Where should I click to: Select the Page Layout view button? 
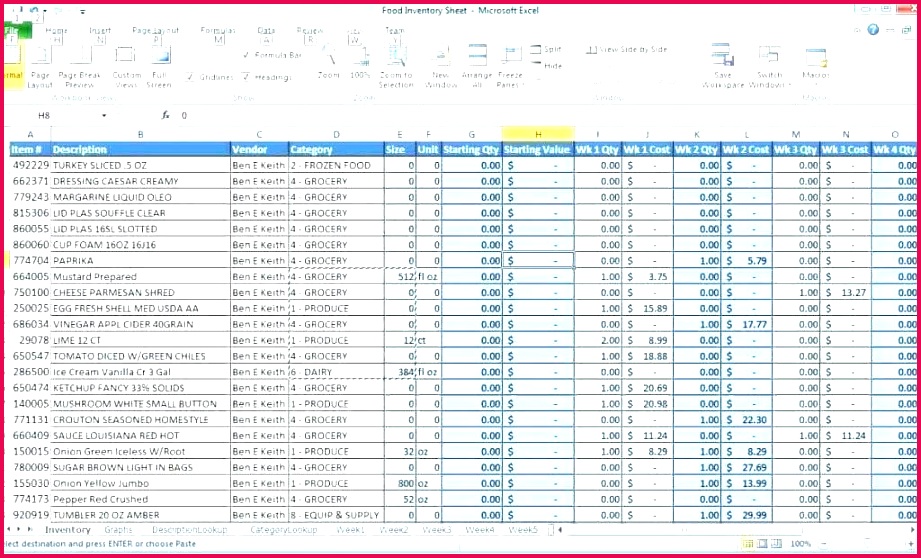coord(41,66)
